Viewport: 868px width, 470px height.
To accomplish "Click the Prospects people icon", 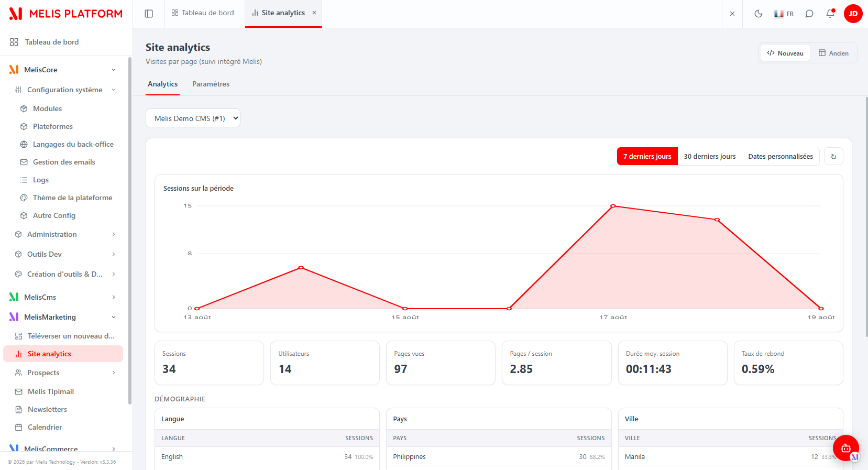I will point(18,373).
